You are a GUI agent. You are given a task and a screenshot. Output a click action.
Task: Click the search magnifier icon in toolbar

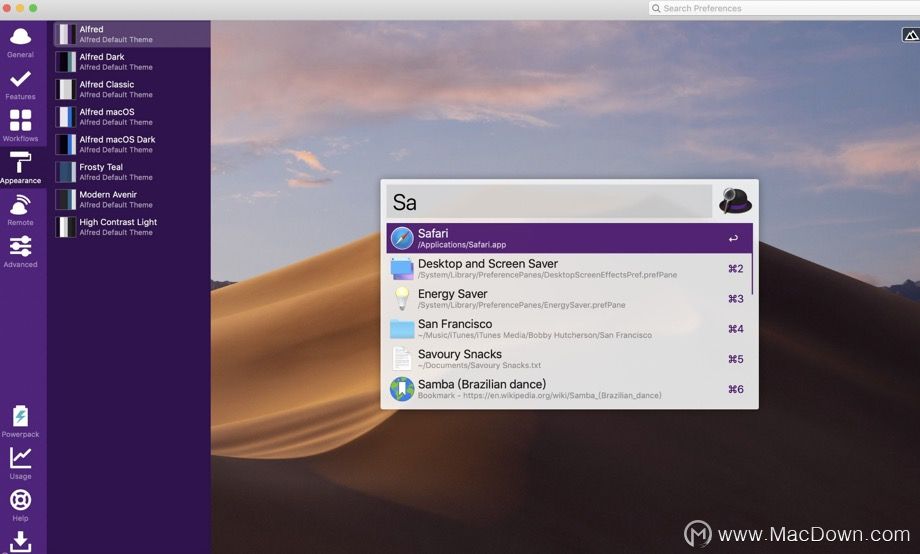pyautogui.click(x=656, y=8)
